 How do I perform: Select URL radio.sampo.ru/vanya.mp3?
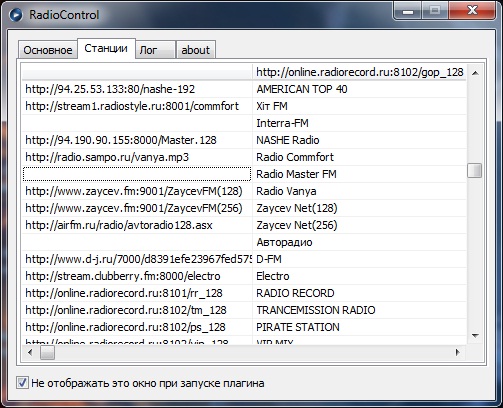tap(137, 157)
